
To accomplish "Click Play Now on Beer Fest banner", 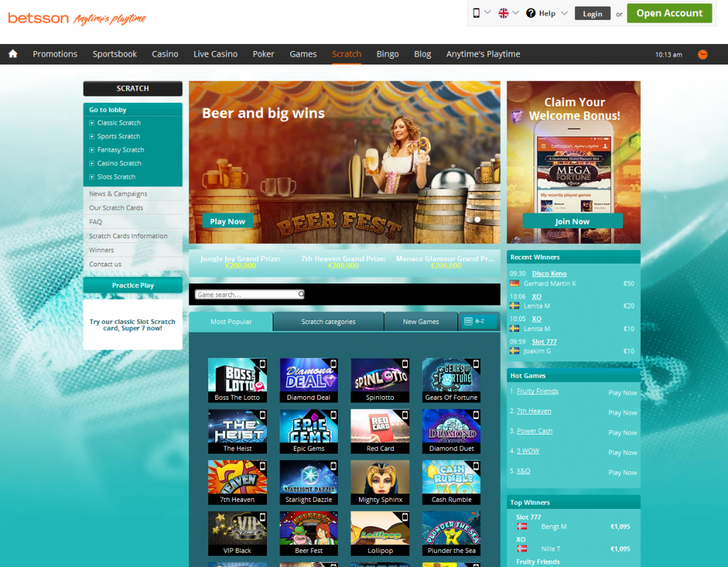I will [227, 221].
